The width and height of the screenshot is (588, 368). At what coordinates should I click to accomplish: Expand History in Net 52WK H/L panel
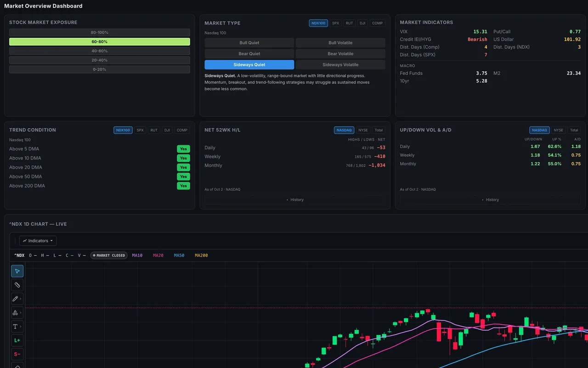tap(295, 200)
